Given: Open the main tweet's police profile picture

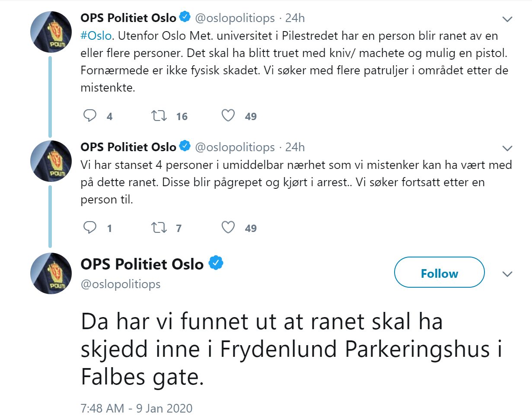Looking at the screenshot, I should (51, 273).
